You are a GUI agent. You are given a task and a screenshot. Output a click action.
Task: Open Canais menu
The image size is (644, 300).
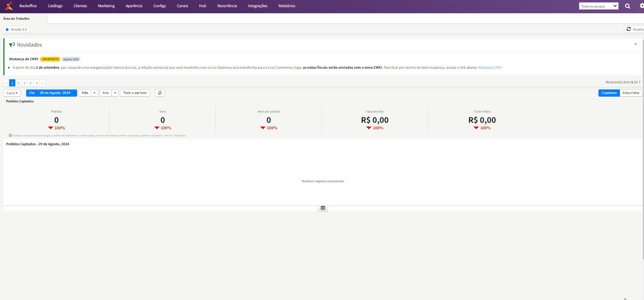182,6
